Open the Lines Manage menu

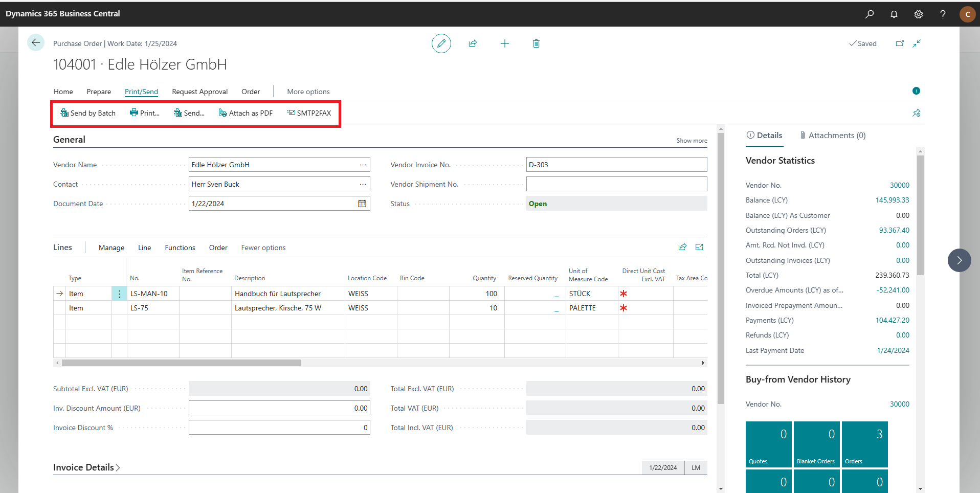(112, 248)
